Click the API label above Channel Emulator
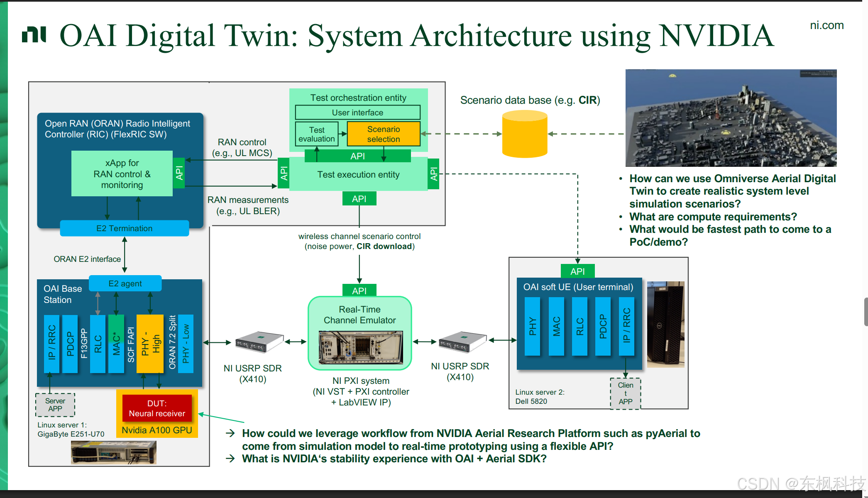Screen dimensions: 868x498 coord(359,290)
